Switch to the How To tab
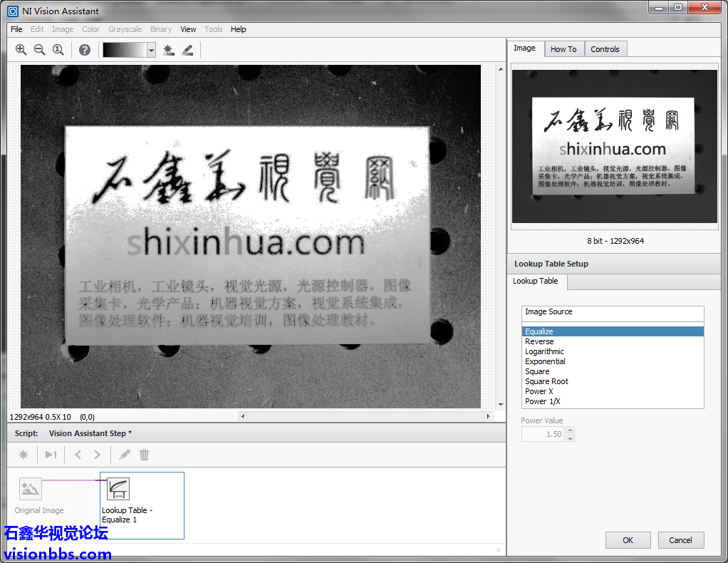The image size is (728, 563). [563, 49]
